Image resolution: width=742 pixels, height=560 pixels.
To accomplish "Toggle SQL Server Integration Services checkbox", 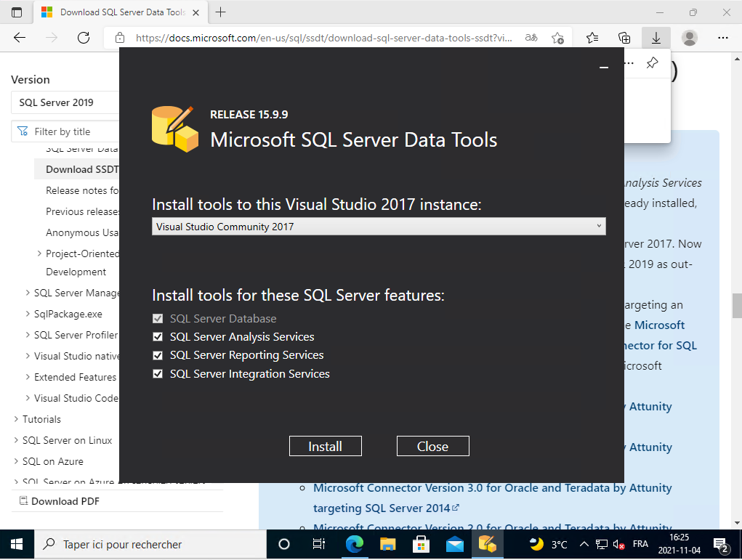I will coord(158,374).
